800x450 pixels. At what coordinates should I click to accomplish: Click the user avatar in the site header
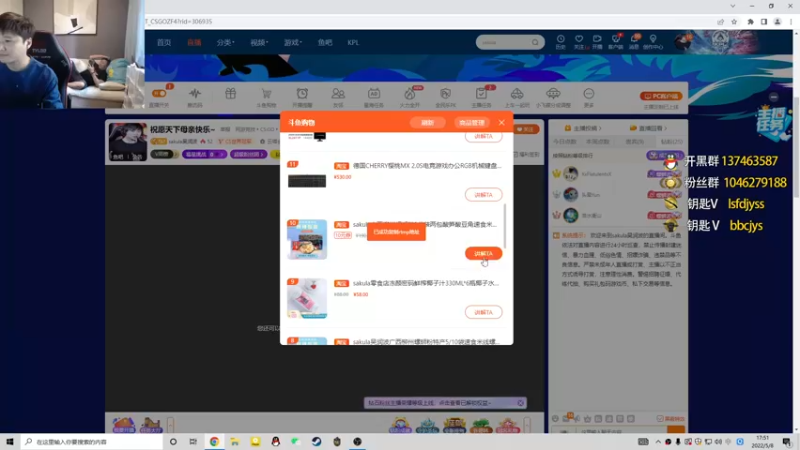tap(683, 42)
